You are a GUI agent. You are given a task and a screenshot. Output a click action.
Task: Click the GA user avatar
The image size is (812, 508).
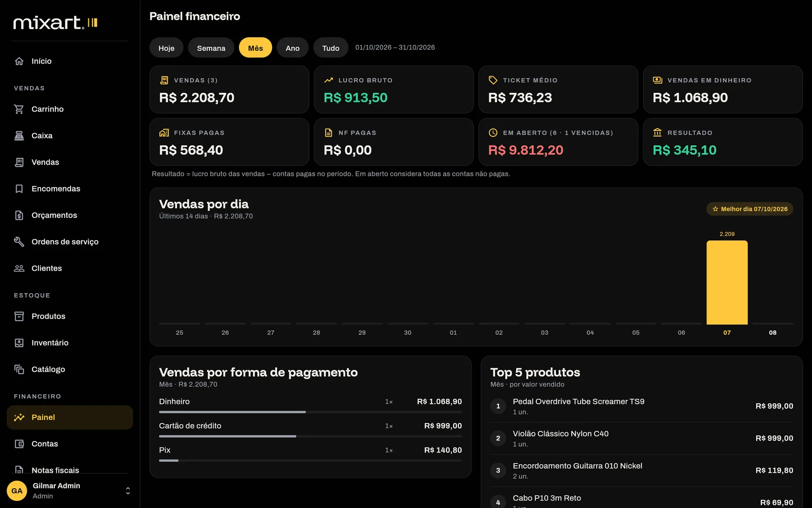click(x=17, y=491)
